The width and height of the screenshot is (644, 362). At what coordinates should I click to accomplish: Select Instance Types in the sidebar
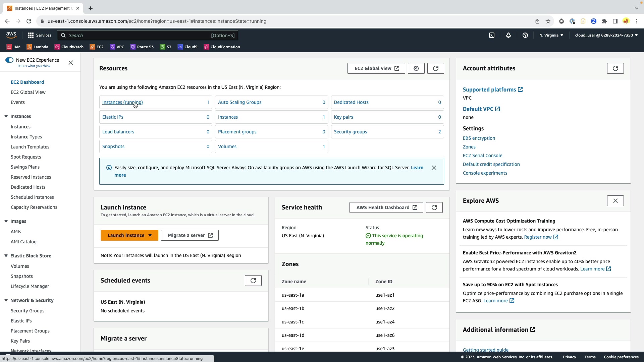[26, 137]
